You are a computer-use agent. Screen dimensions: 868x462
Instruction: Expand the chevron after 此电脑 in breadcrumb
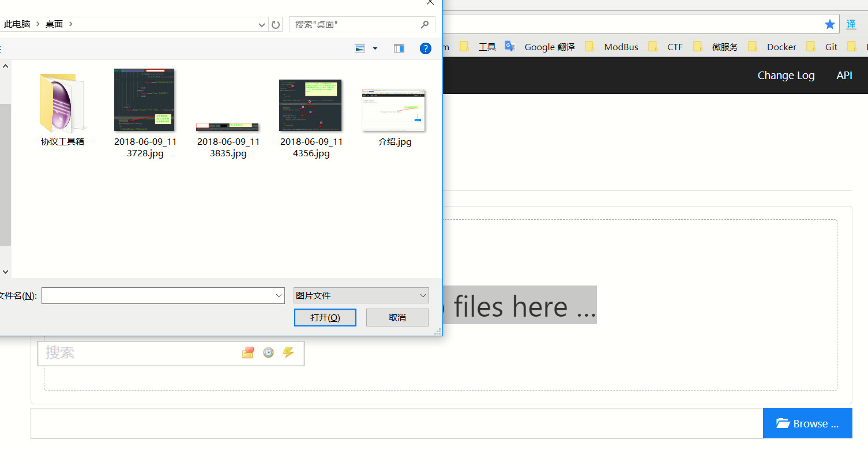pos(37,24)
